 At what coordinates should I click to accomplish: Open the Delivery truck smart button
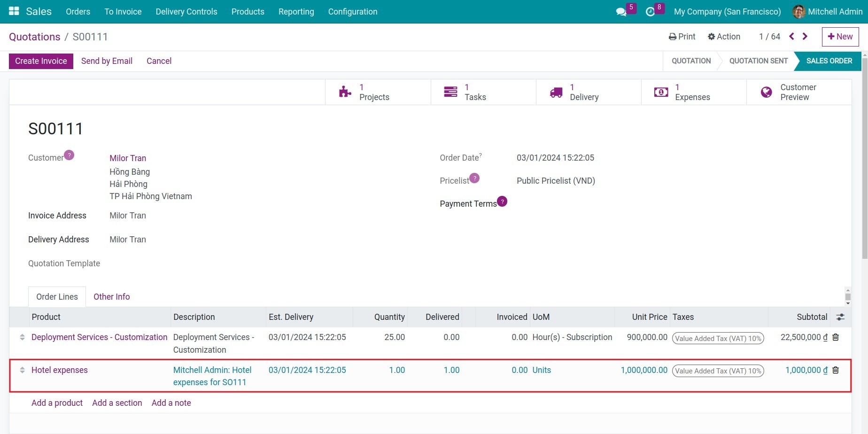coord(584,92)
